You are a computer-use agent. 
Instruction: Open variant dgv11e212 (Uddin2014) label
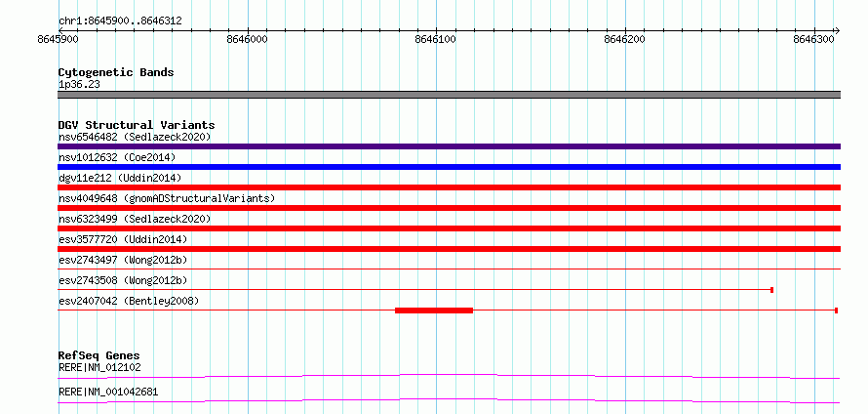[x=120, y=178]
